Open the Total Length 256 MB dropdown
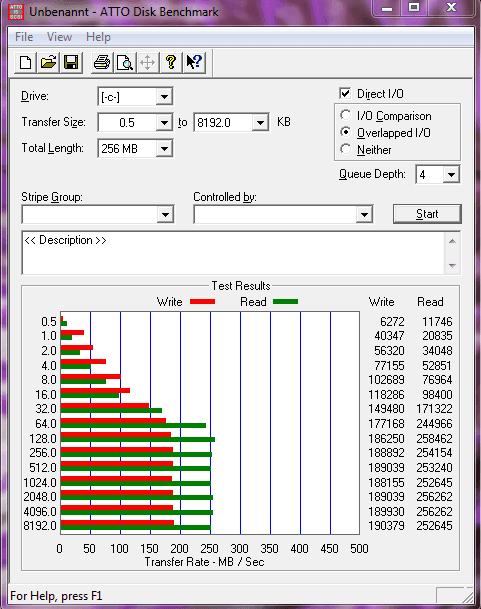 [x=164, y=148]
